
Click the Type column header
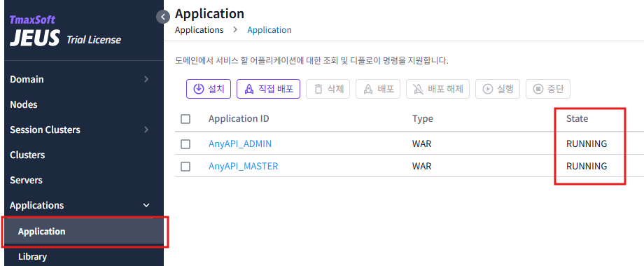point(423,119)
